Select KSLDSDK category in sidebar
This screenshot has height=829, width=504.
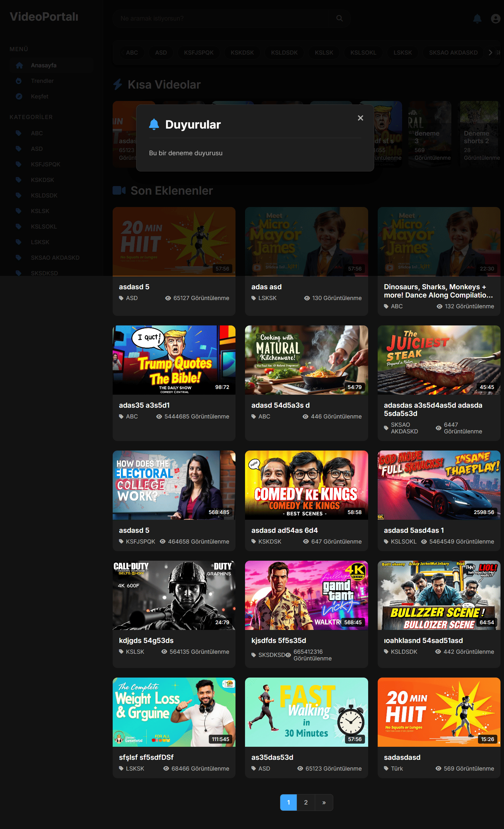pos(51,195)
